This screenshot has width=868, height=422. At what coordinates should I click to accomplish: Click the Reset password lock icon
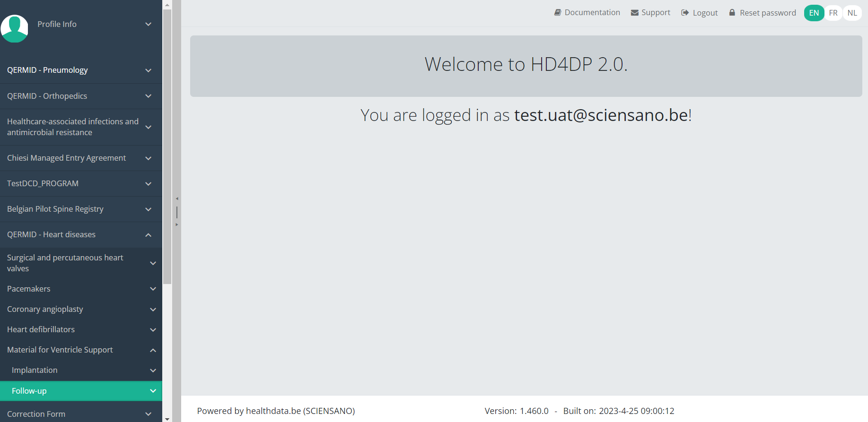(732, 13)
